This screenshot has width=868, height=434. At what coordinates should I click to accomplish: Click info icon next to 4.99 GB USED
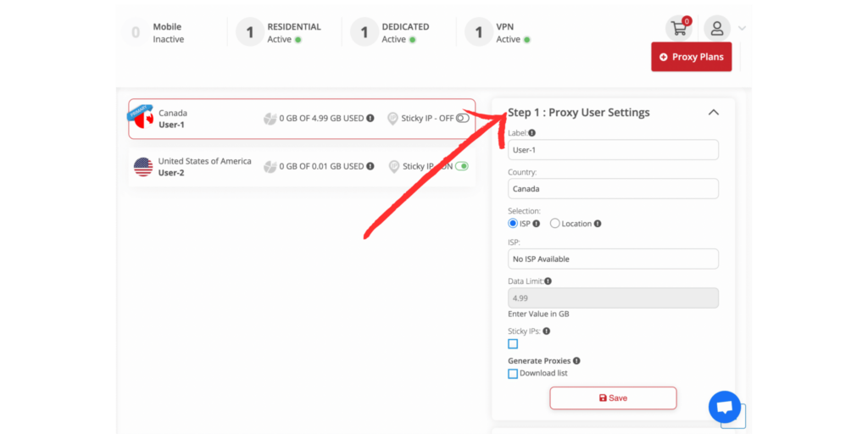(x=370, y=118)
